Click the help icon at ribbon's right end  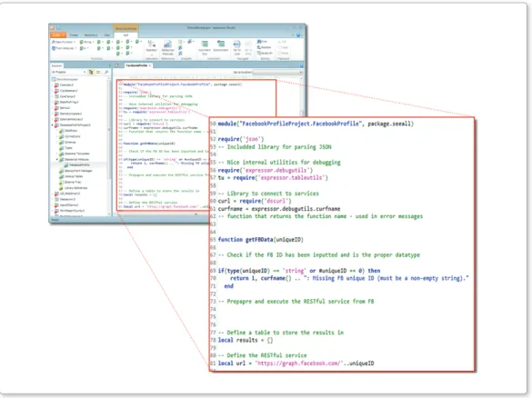point(298,35)
